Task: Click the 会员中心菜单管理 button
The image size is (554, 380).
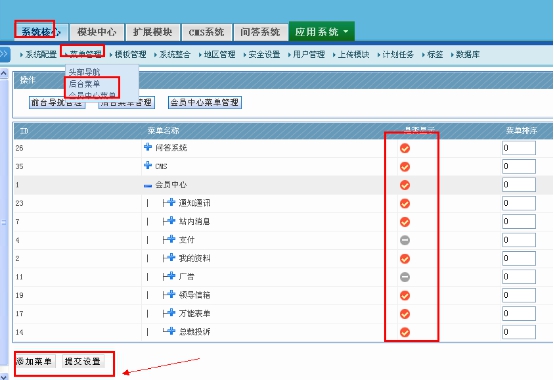Action: [205, 102]
